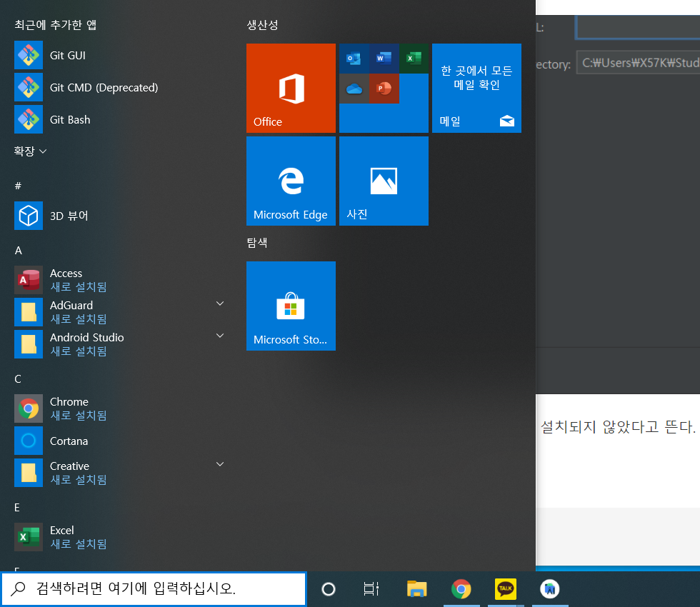
Task: Switch to Android Studio on the taskbar
Action: coord(549,589)
